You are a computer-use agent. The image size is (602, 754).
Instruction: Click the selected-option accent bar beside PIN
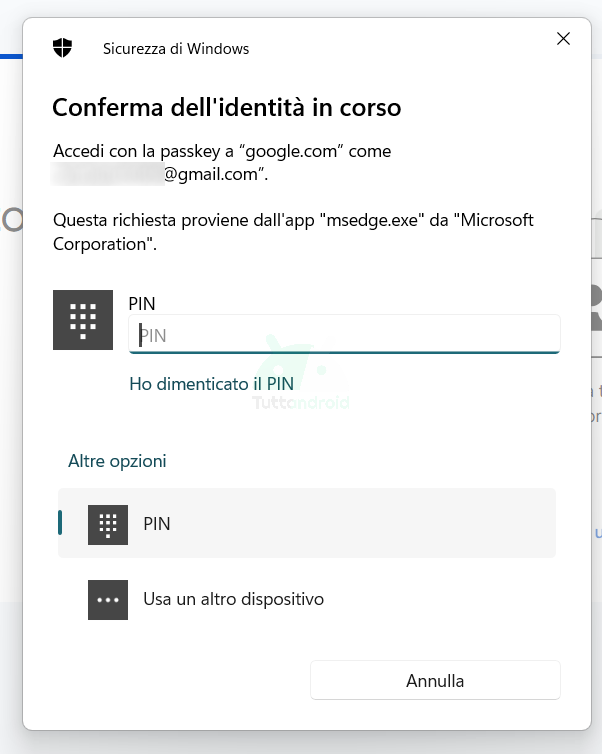coord(60,523)
